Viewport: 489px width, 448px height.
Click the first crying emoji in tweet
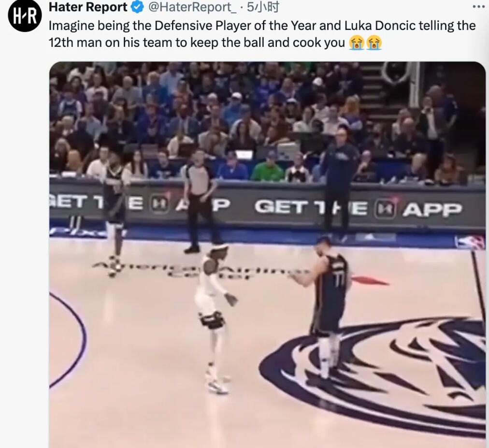click(357, 43)
